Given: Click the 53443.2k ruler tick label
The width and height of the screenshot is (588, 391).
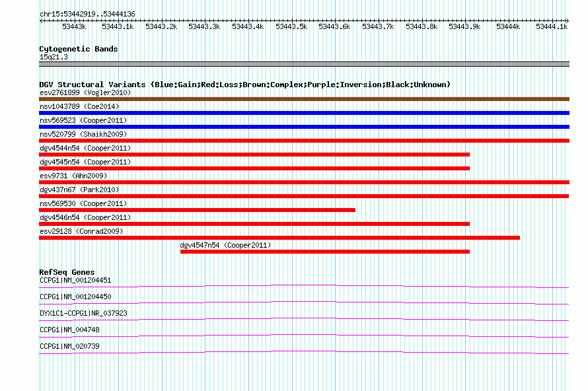Looking at the screenshot, I should pyautogui.click(x=161, y=27).
